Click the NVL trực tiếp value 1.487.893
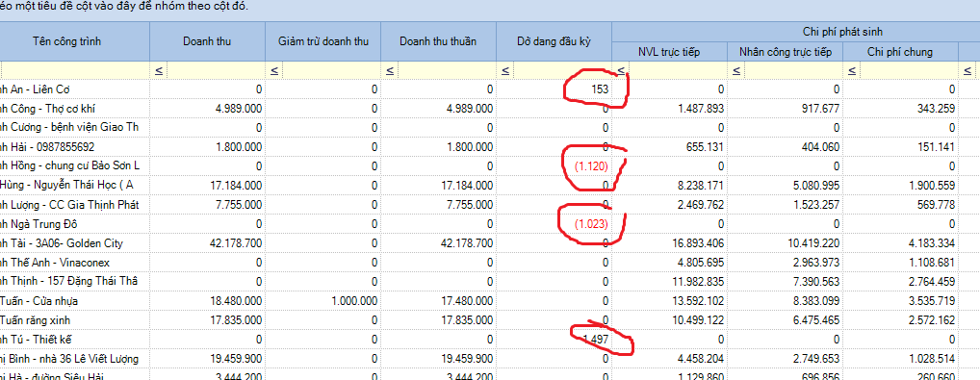This screenshot has width=980, height=380. [701, 109]
